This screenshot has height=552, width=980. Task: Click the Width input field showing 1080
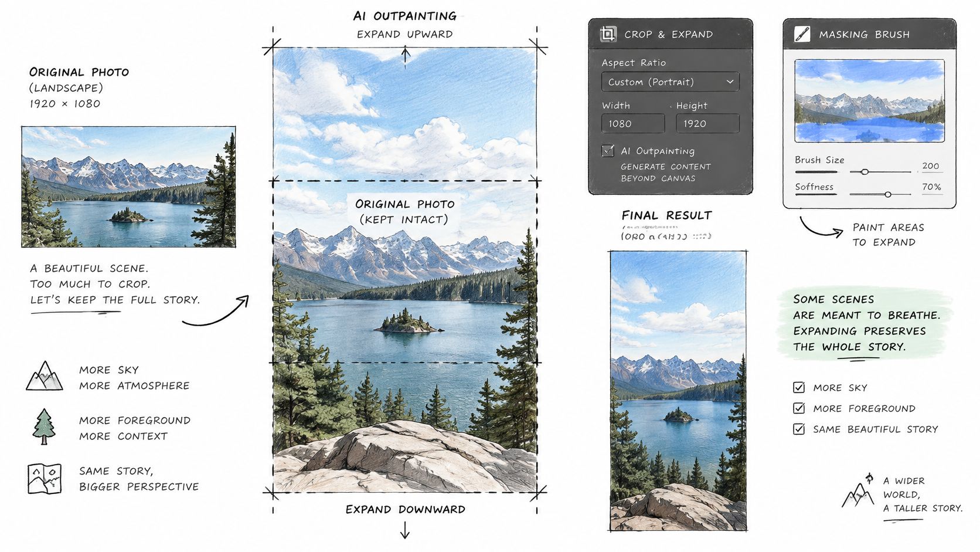pos(633,124)
